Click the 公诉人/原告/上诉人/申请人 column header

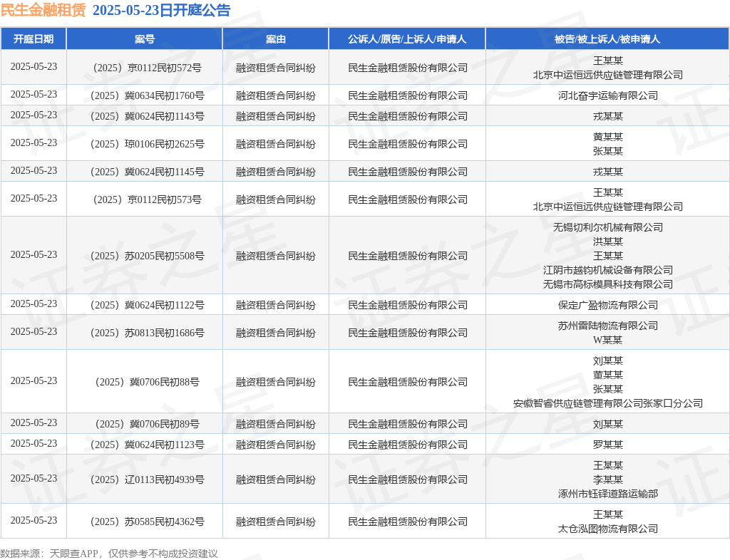[407, 39]
